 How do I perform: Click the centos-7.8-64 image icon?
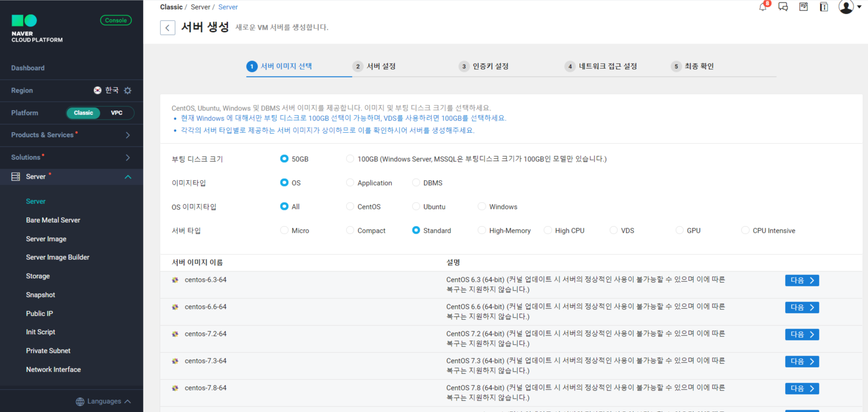tap(175, 388)
